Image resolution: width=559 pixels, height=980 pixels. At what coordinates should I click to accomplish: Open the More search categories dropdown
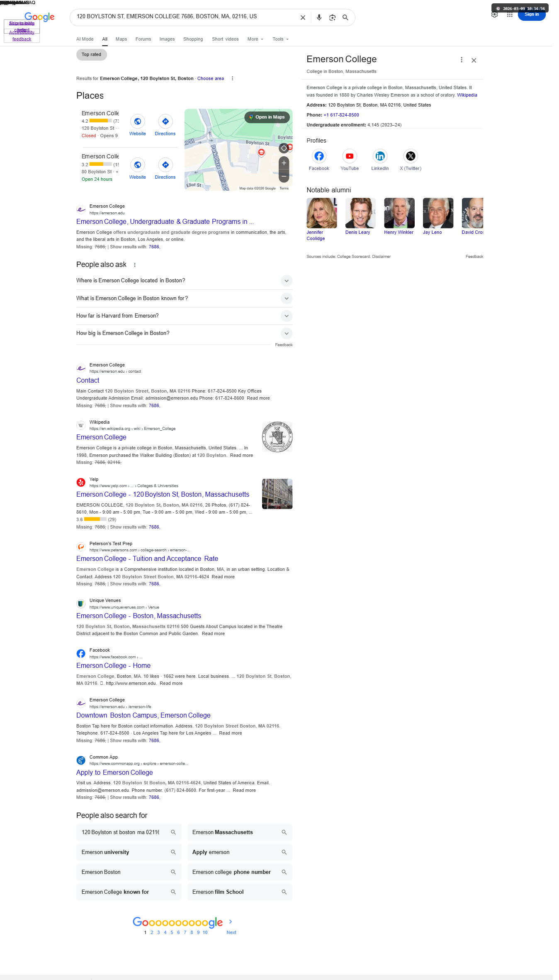point(255,39)
